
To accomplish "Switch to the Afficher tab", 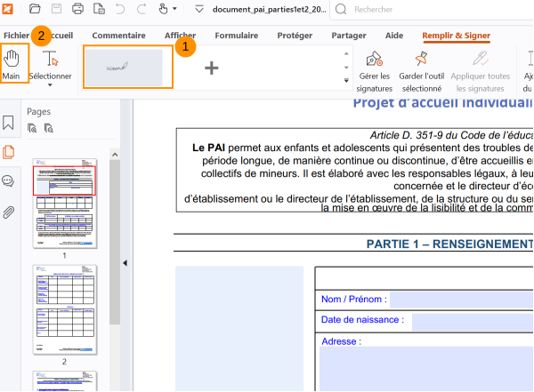I will click(180, 36).
